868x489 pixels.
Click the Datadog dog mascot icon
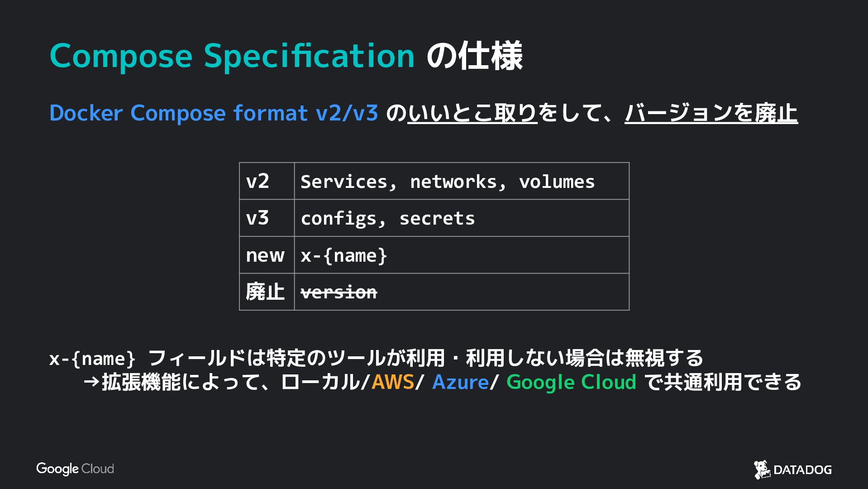[x=762, y=470]
